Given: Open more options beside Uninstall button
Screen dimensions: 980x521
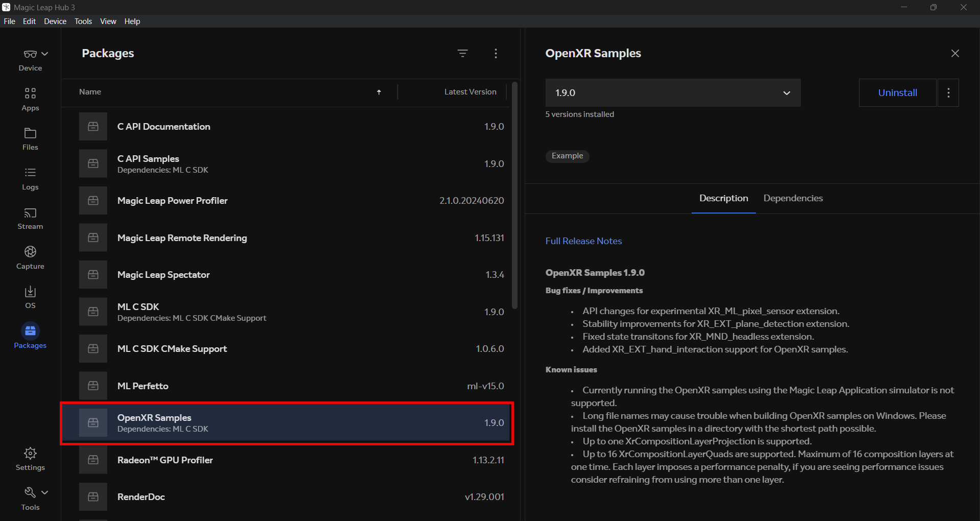Looking at the screenshot, I should (x=948, y=93).
